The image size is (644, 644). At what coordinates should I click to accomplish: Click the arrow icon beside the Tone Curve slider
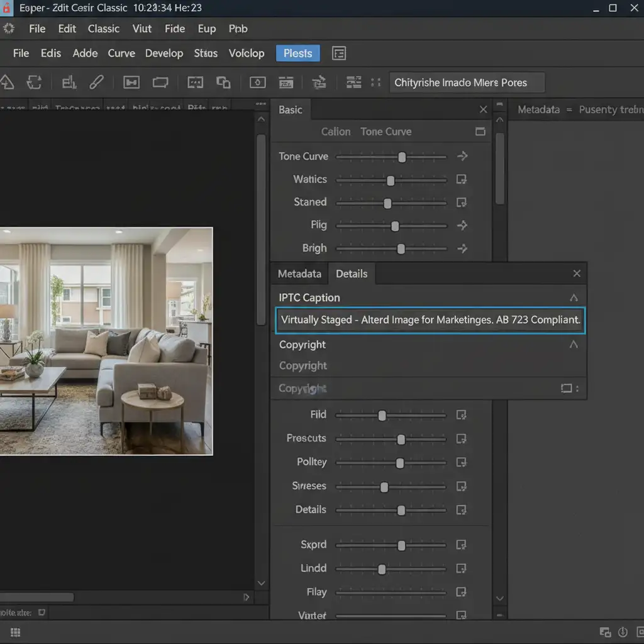(462, 156)
